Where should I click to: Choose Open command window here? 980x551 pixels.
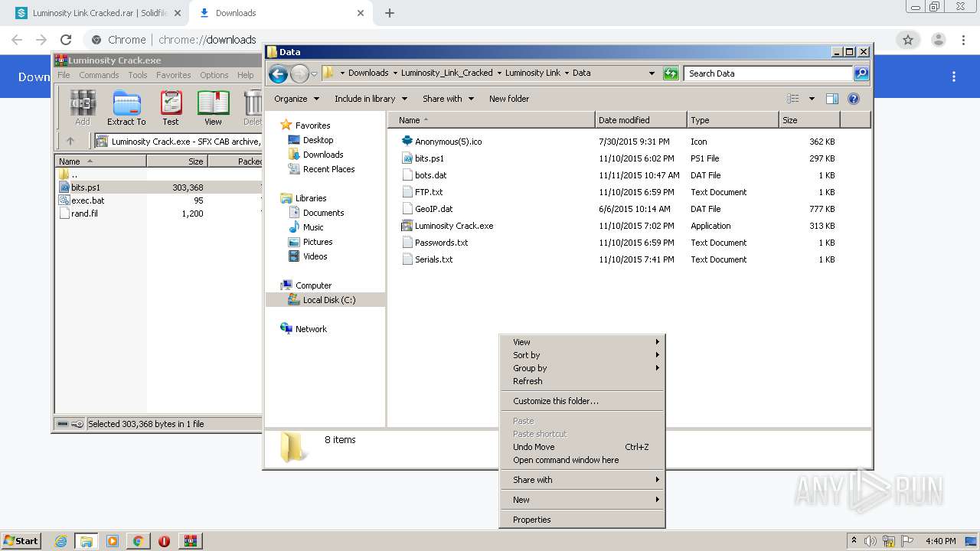coord(582,460)
